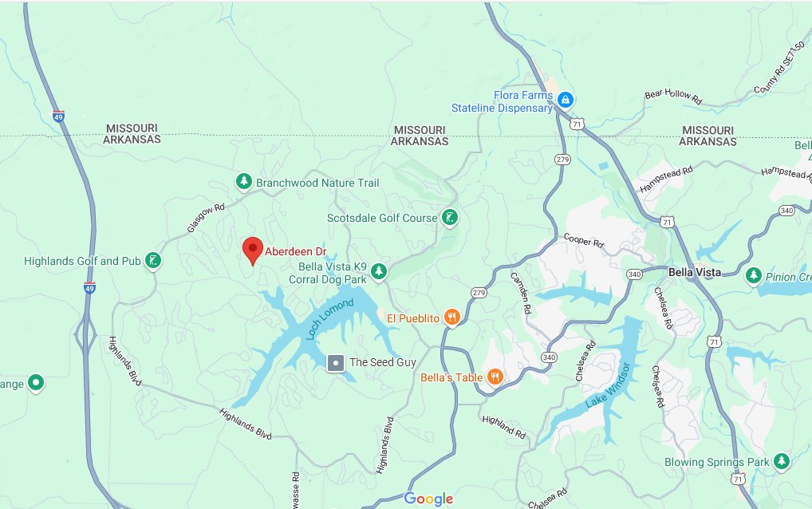The height and width of the screenshot is (509, 812).
Task: Select the Bella Vista city label
Action: (x=695, y=272)
